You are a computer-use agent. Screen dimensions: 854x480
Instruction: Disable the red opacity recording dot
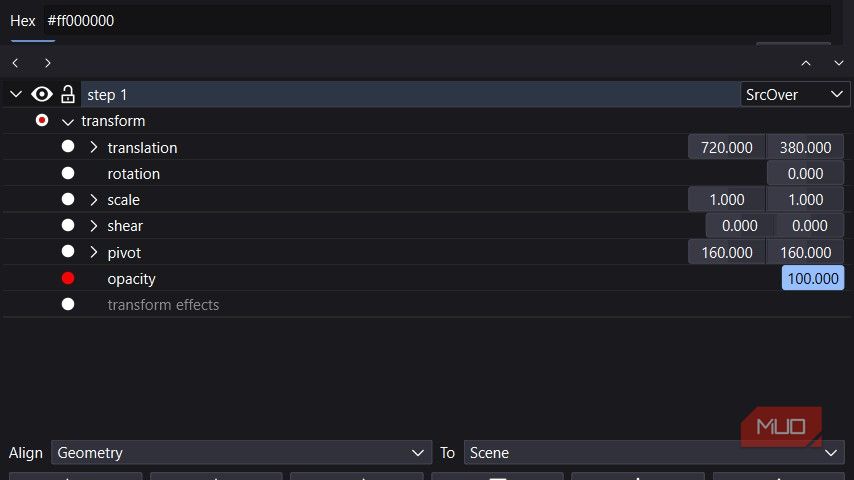point(68,278)
